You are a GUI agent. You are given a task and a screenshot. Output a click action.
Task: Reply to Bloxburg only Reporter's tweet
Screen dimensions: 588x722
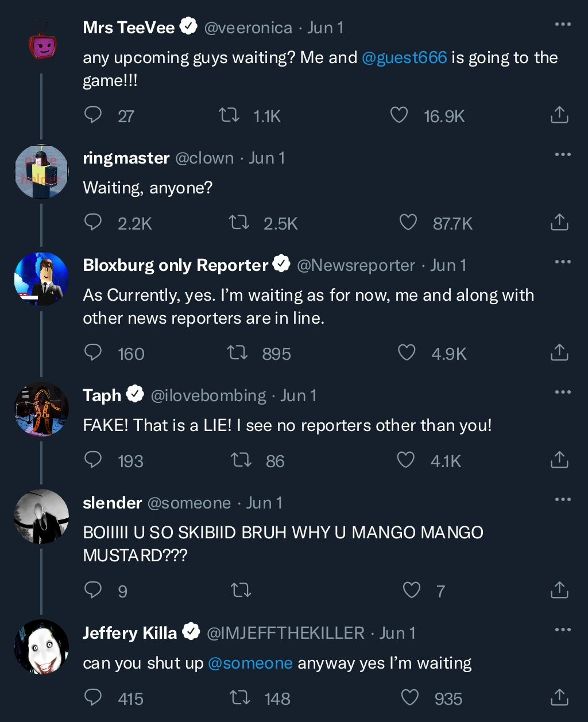pyautogui.click(x=93, y=352)
